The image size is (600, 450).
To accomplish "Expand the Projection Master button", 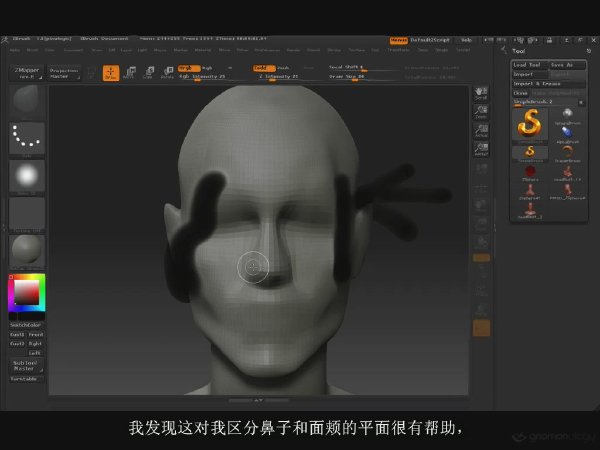I will click(64, 73).
